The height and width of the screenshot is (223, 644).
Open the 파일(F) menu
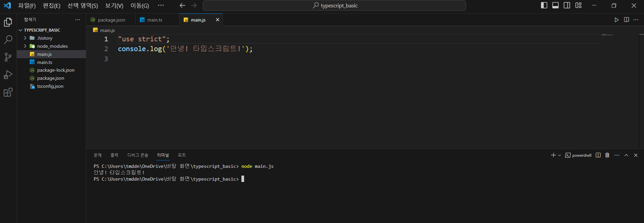point(27,6)
